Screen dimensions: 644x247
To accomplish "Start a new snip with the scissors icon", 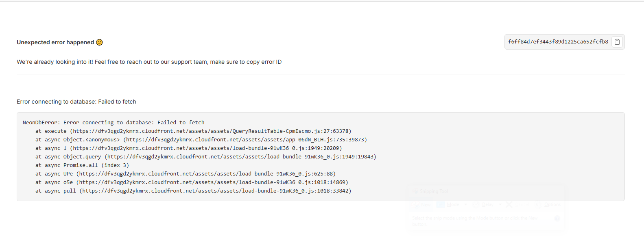I will point(416,205).
